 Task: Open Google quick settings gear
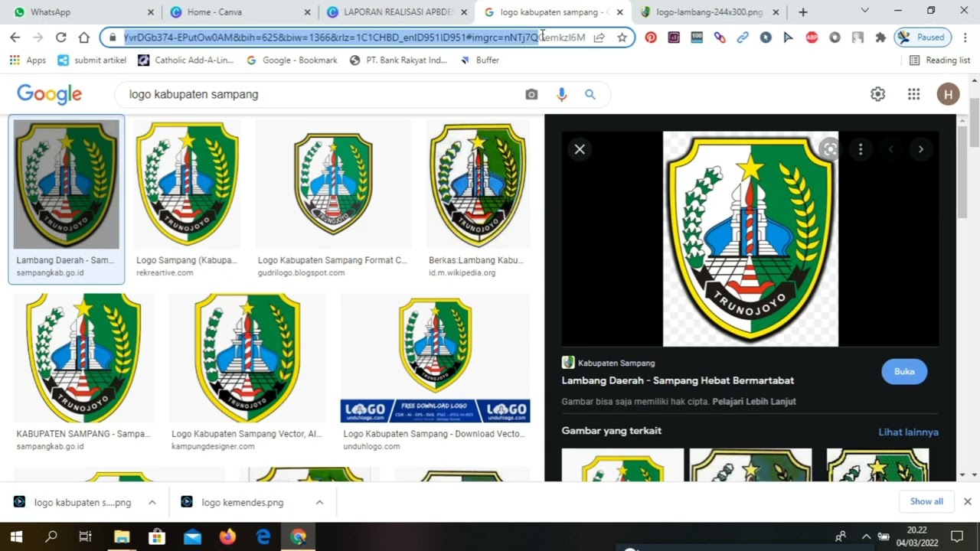point(877,94)
